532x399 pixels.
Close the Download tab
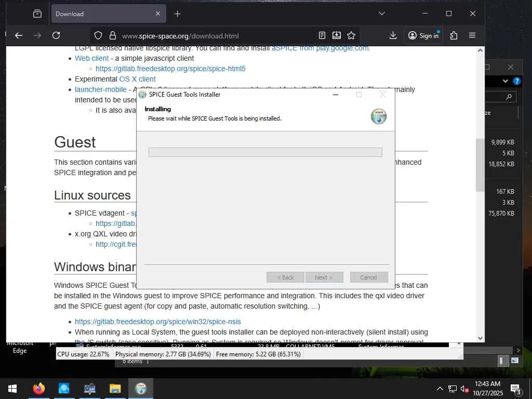click(x=158, y=14)
